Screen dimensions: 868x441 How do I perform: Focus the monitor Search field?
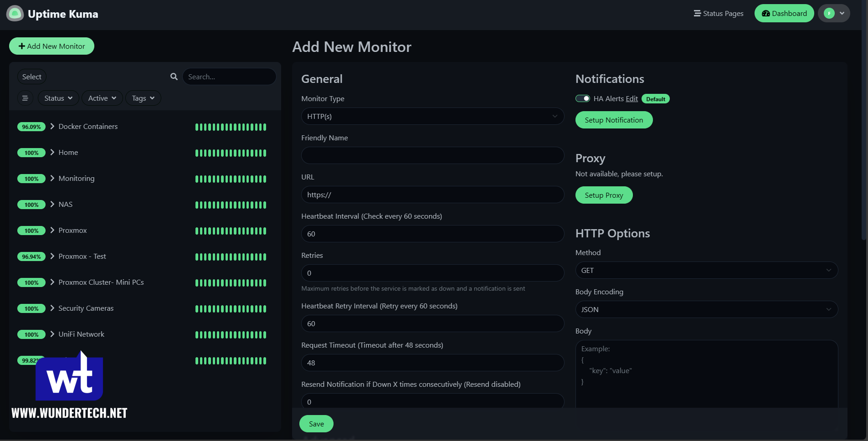[229, 77]
